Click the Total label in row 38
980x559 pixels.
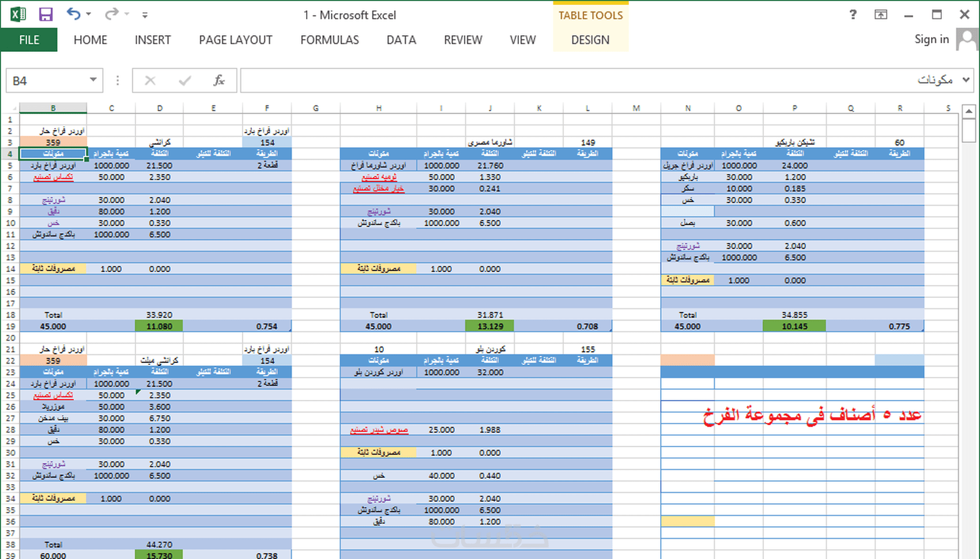click(53, 544)
